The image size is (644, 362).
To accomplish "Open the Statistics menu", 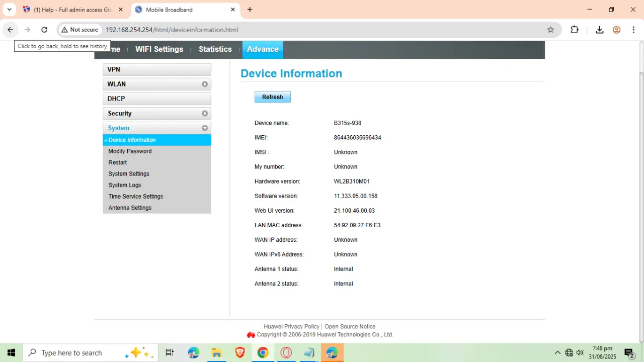I will point(215,49).
